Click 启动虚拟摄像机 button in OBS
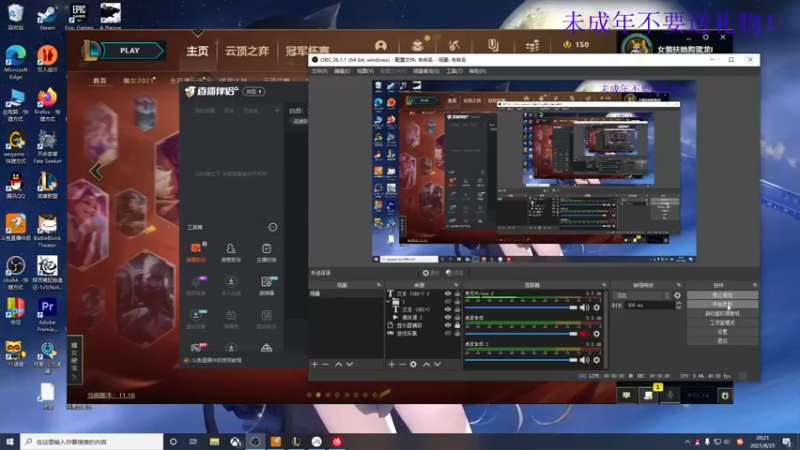 pyautogui.click(x=722, y=313)
